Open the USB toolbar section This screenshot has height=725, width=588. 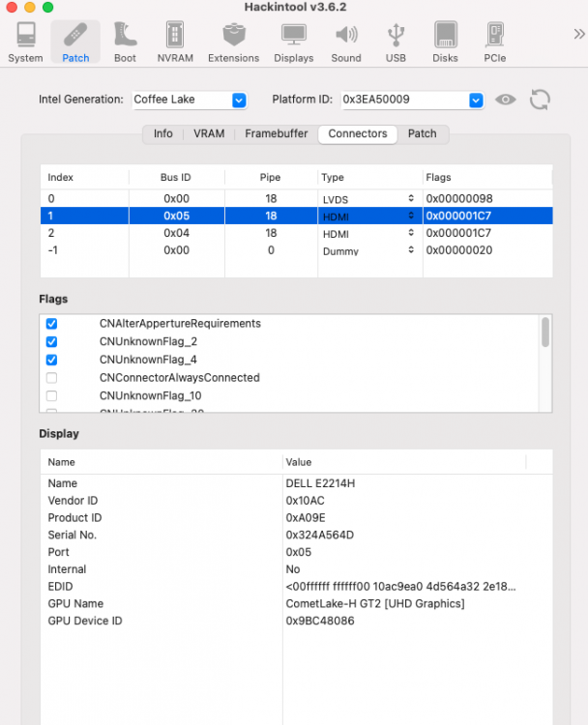(396, 43)
